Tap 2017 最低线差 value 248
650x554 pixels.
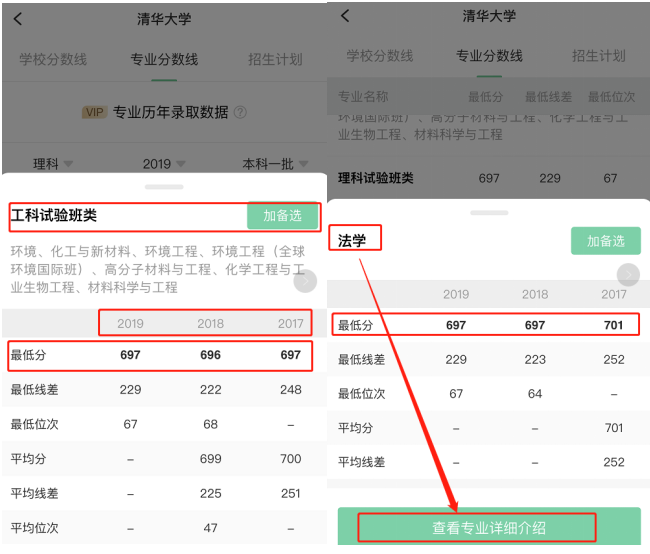[291, 390]
